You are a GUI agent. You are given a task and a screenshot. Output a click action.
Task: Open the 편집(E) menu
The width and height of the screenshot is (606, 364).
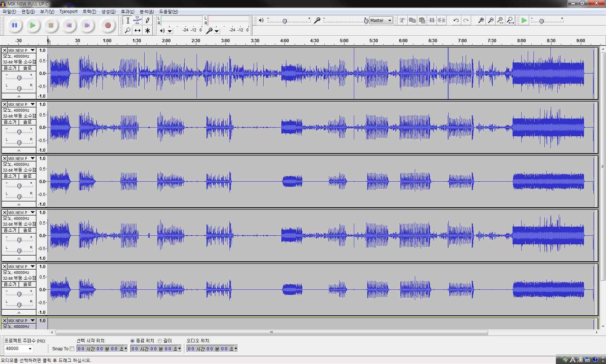(x=28, y=12)
